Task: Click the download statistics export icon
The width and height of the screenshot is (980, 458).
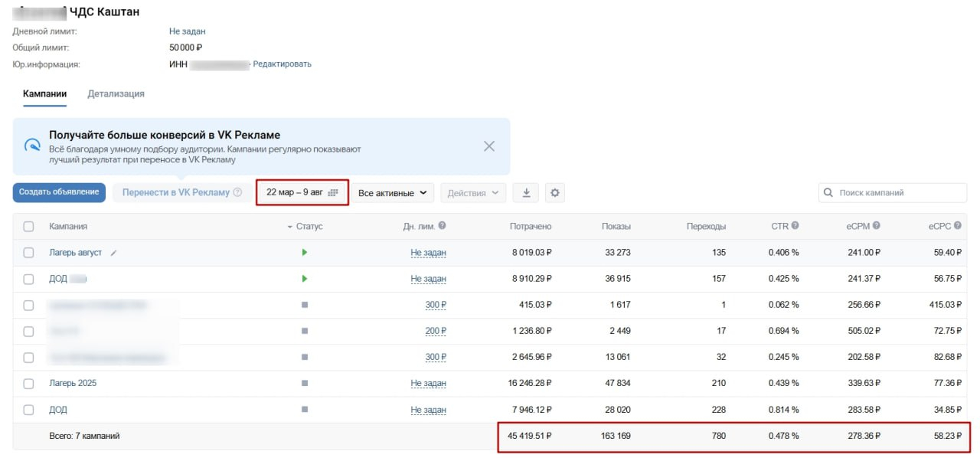Action: pos(526,193)
